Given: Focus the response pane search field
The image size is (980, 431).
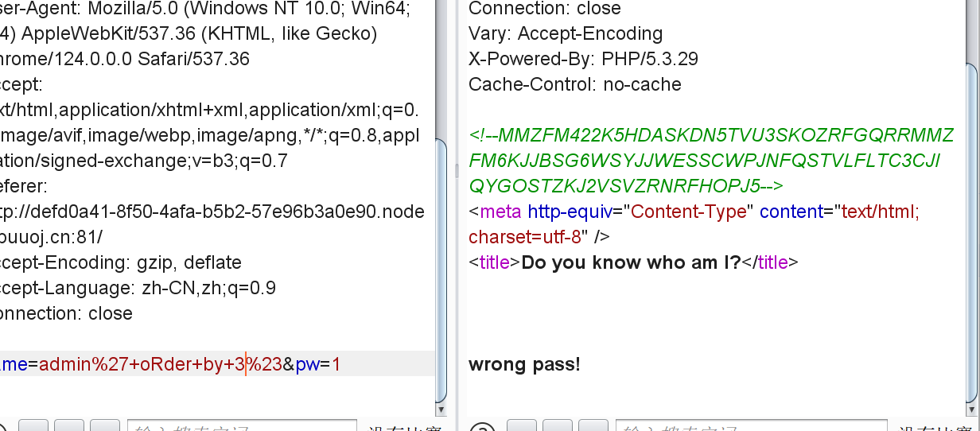Looking at the screenshot, I should [x=751, y=425].
